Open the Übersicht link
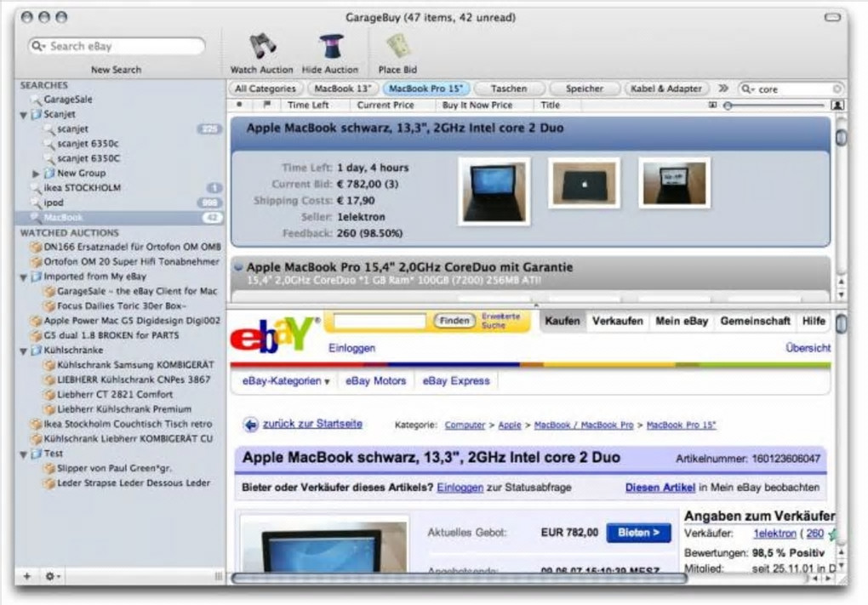 (x=808, y=348)
